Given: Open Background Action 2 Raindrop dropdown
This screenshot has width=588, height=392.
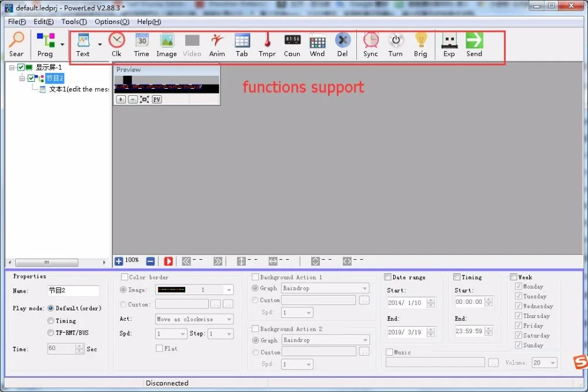Looking at the screenshot, I should point(365,340).
